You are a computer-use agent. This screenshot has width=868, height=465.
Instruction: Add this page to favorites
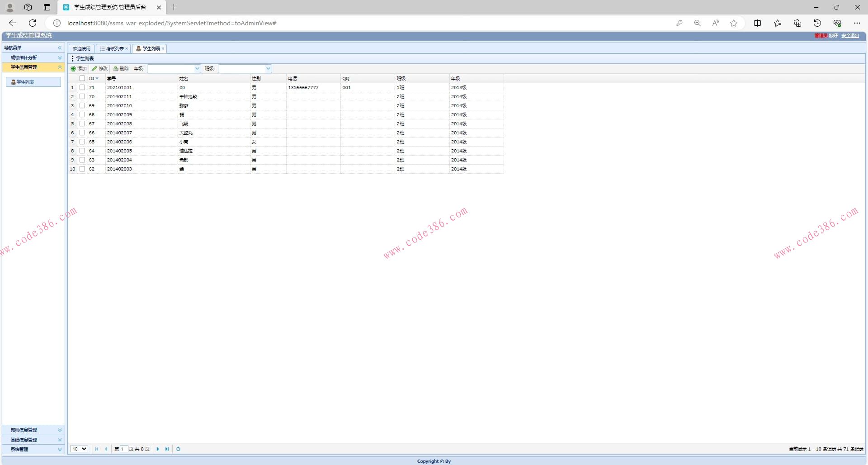(x=734, y=23)
